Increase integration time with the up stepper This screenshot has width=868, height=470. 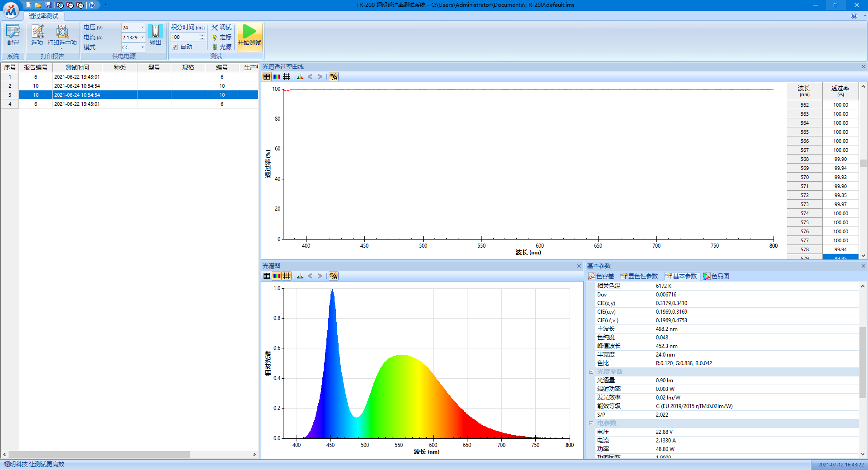pos(203,35)
